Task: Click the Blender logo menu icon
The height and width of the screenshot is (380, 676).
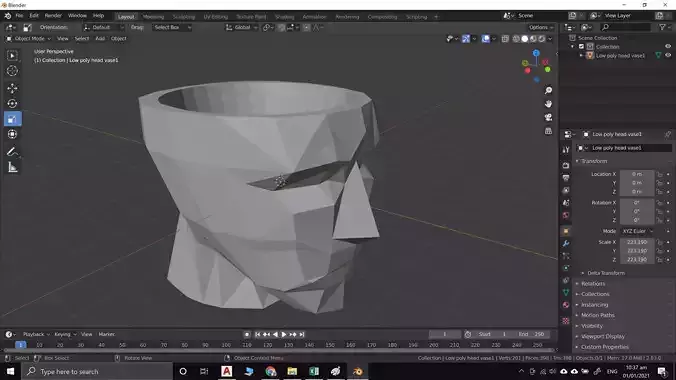Action: pyautogui.click(x=8, y=16)
